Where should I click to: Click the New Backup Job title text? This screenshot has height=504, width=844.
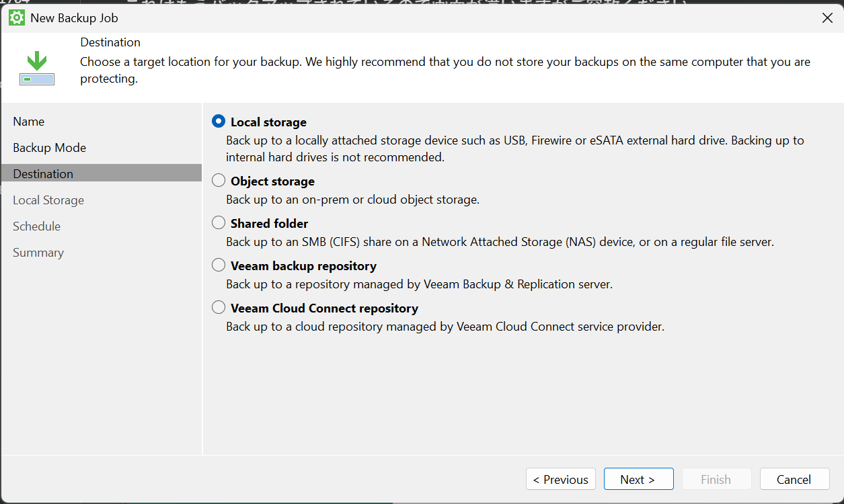coord(75,18)
